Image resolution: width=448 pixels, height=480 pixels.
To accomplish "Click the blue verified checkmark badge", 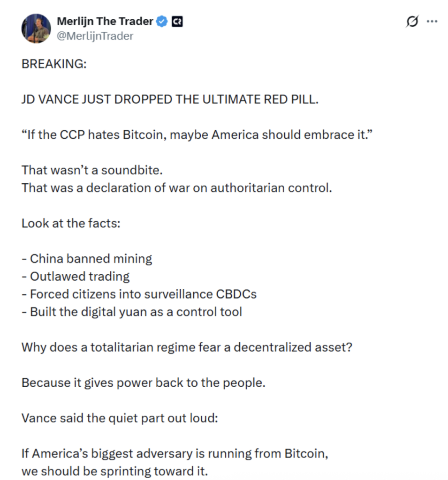I will pyautogui.click(x=162, y=21).
